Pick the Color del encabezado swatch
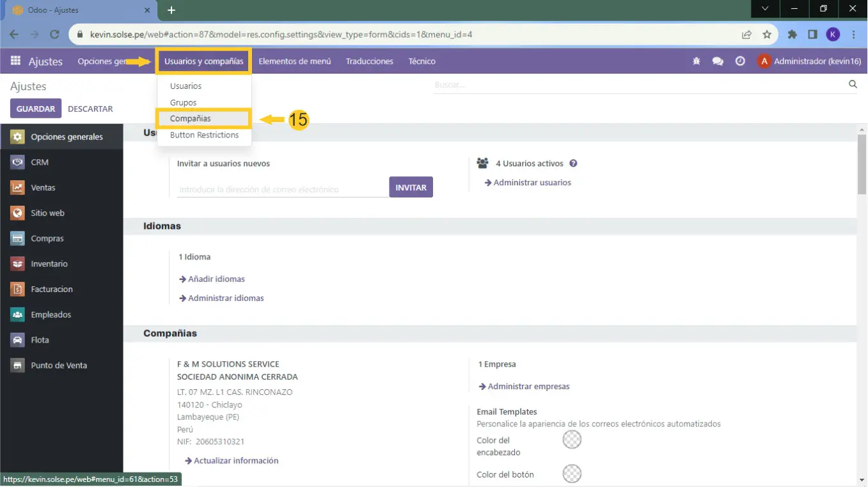Image resolution: width=868 pixels, height=487 pixels. pyautogui.click(x=571, y=440)
